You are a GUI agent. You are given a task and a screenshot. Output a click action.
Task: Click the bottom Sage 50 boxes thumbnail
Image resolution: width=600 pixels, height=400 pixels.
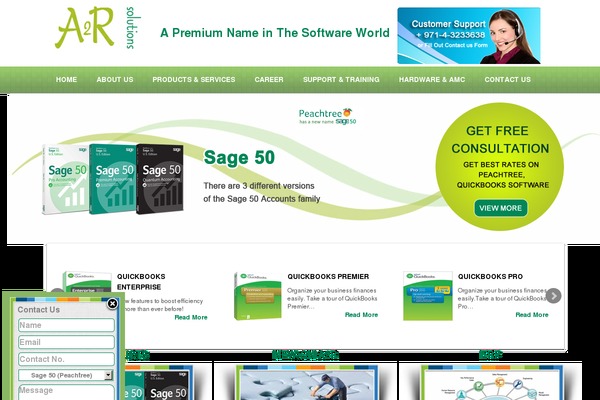(157, 385)
